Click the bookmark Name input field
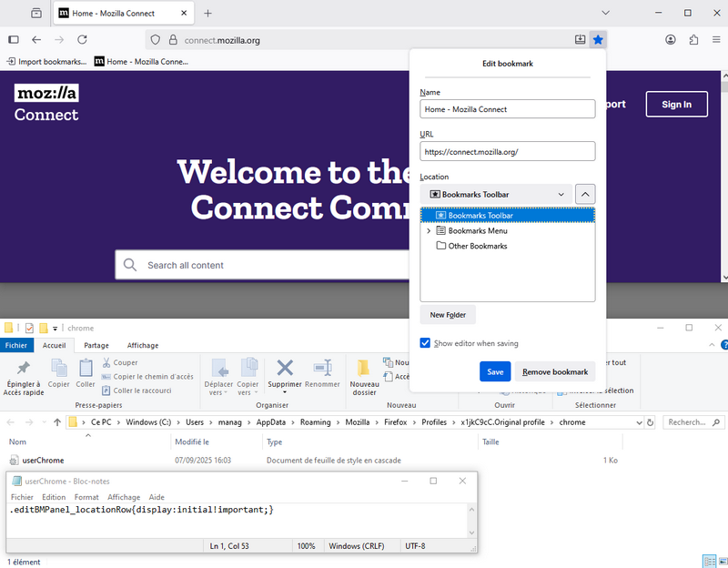The height and width of the screenshot is (568, 728). click(x=507, y=109)
